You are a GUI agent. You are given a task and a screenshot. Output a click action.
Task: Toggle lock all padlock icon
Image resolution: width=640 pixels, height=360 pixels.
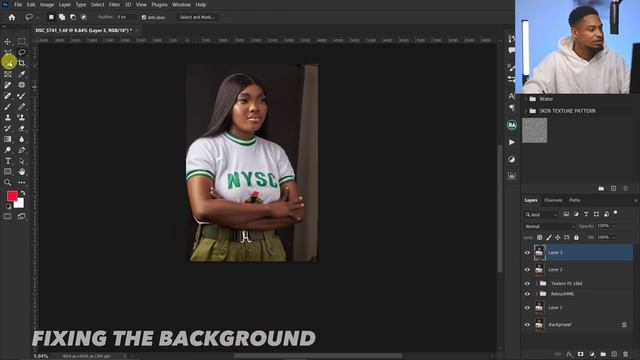(576, 237)
